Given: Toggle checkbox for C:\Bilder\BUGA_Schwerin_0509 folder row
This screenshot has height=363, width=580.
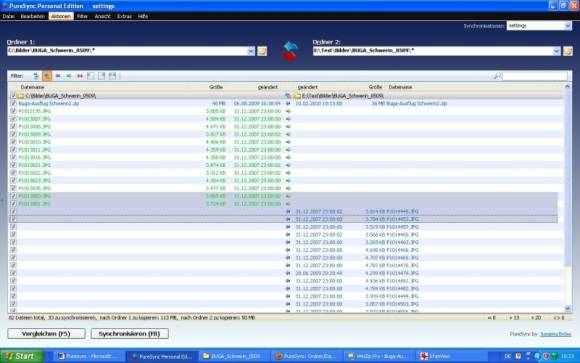Looking at the screenshot, I should (x=13, y=95).
